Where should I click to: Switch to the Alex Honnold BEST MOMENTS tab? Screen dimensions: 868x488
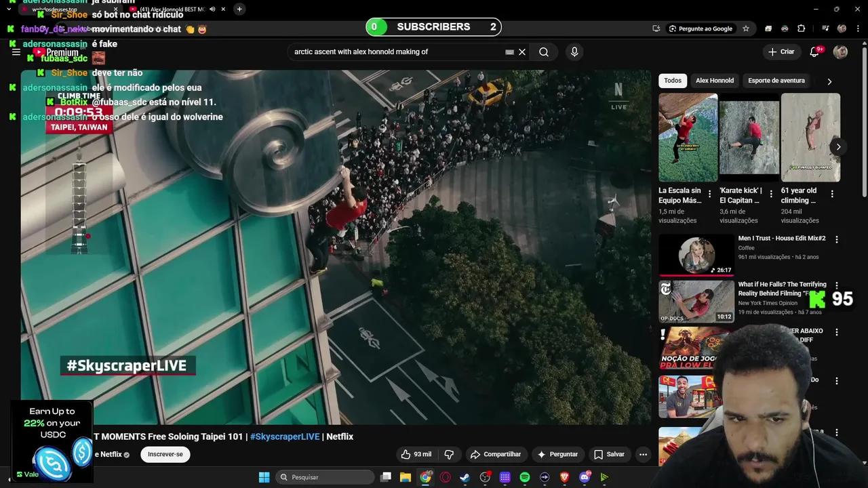[x=173, y=9]
